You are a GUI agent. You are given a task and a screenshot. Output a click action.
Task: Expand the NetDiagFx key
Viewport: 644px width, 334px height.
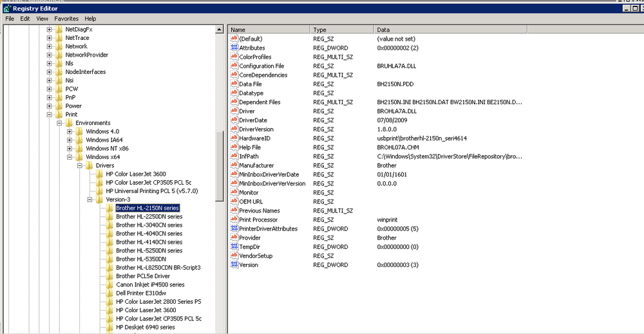[x=50, y=30]
